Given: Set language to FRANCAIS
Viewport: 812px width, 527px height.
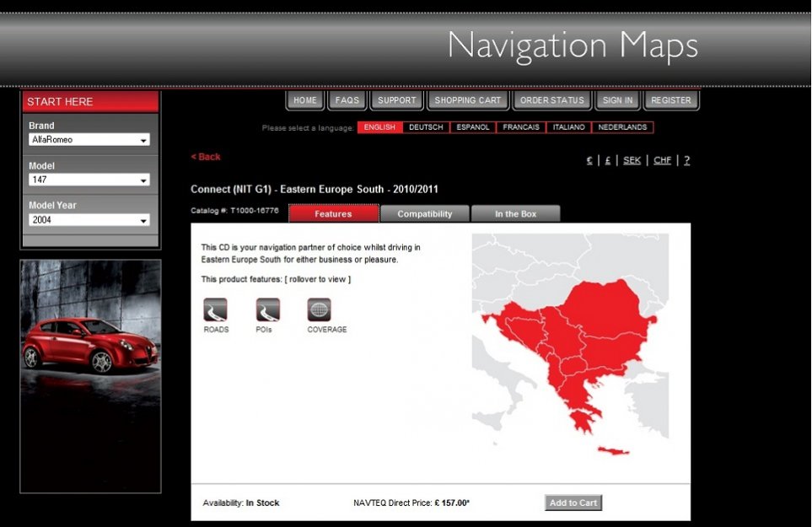Looking at the screenshot, I should click(x=520, y=127).
